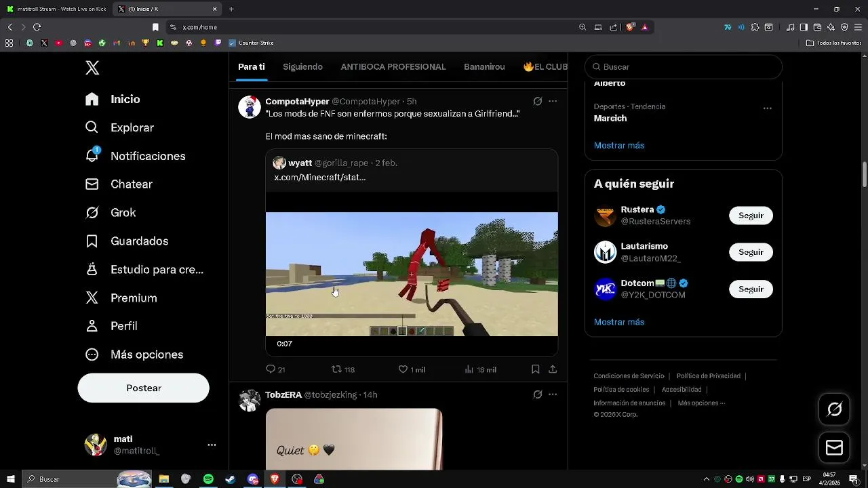Click the Windows Start button
The image size is (868, 488).
point(10,479)
